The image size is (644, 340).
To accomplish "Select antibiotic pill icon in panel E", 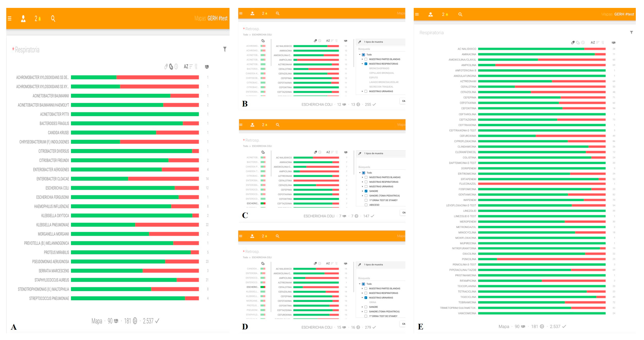I will coord(573,43).
